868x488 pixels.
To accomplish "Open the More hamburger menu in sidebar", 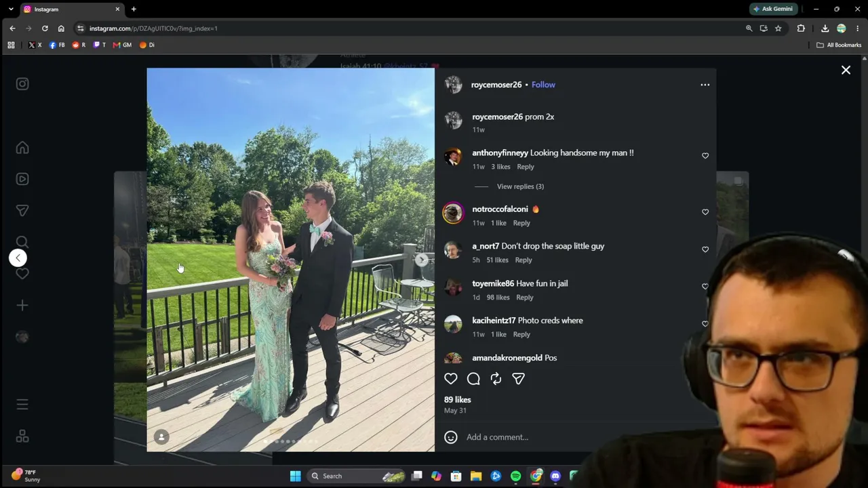I will pyautogui.click(x=22, y=405).
